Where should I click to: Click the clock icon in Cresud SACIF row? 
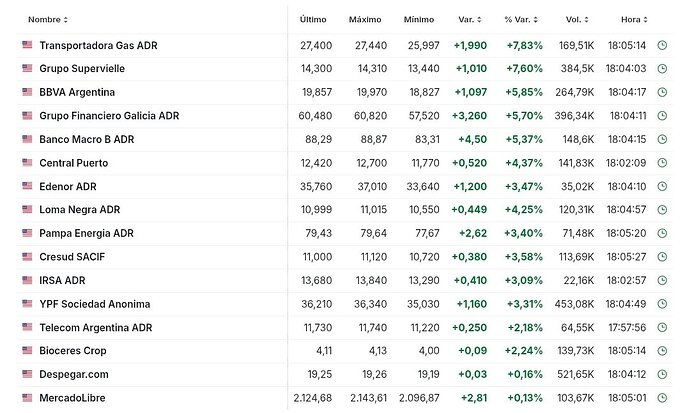point(662,257)
